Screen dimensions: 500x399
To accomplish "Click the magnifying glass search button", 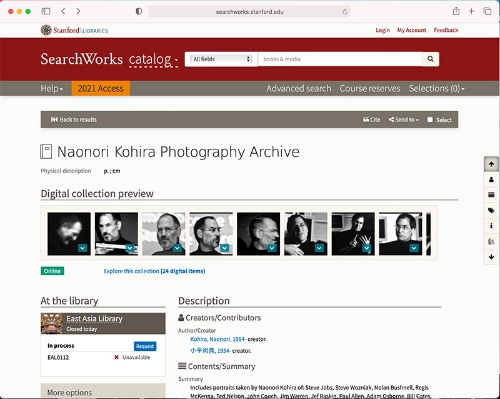I will click(430, 59).
